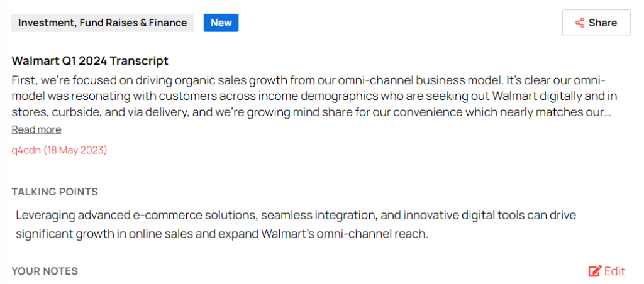Click the TALKING POINTS heading
This screenshot has height=284, width=644.
55,192
